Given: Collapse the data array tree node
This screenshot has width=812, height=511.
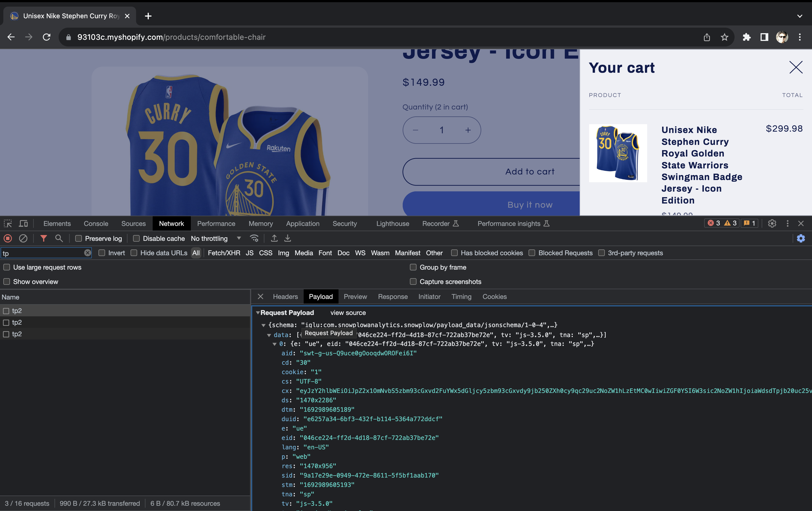Looking at the screenshot, I should (269, 335).
